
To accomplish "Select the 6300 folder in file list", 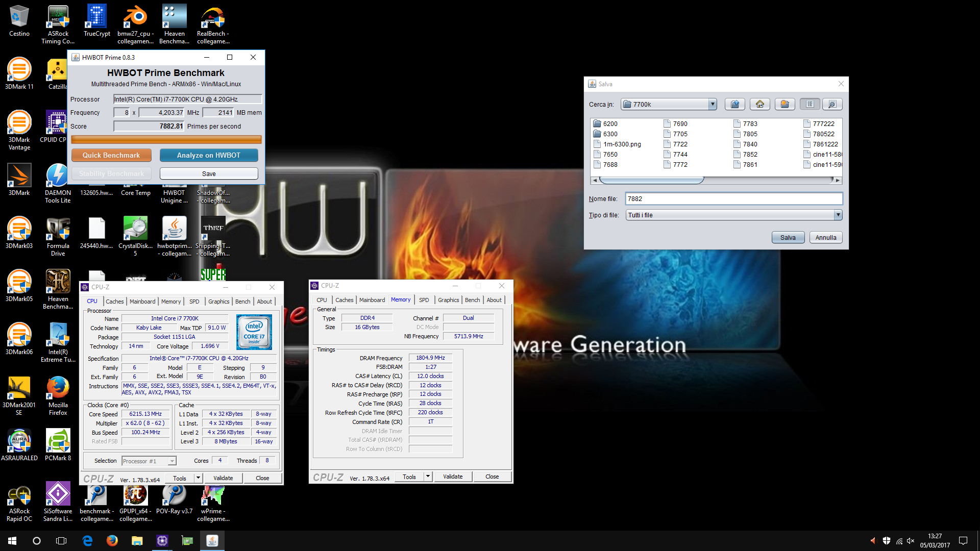I will click(605, 134).
